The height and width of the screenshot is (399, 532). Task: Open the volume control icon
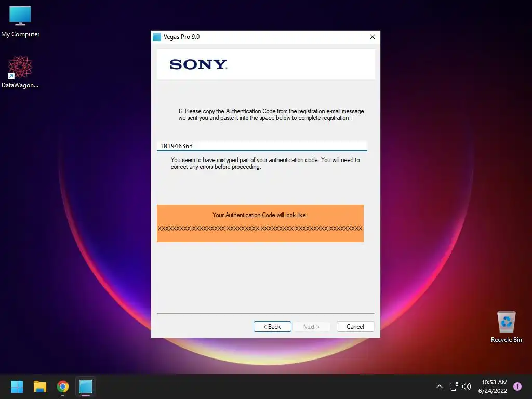pyautogui.click(x=467, y=387)
